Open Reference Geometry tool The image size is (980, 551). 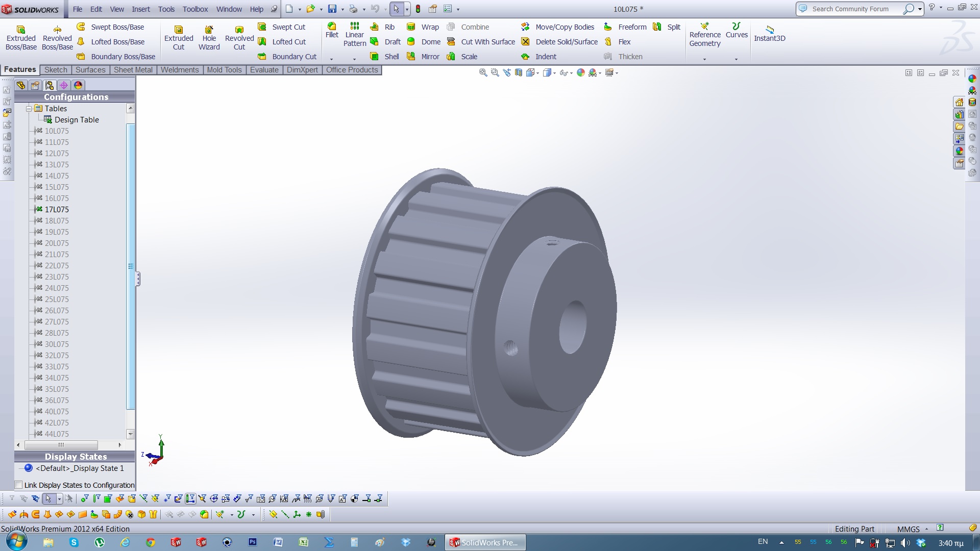(x=705, y=35)
